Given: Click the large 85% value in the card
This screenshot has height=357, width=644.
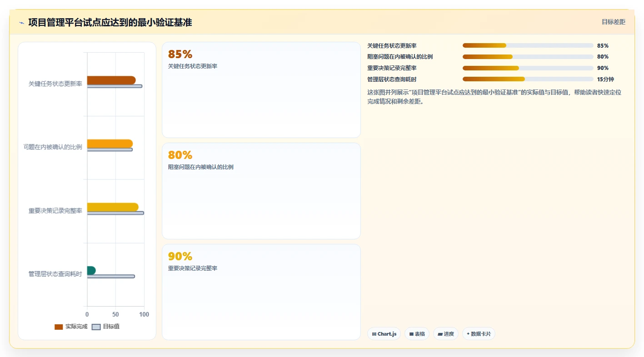Looking at the screenshot, I should (180, 54).
